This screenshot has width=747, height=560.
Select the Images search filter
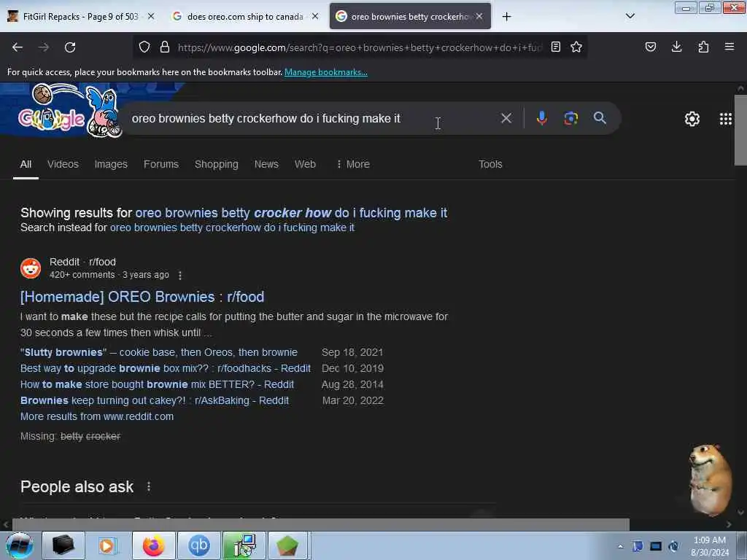111,164
